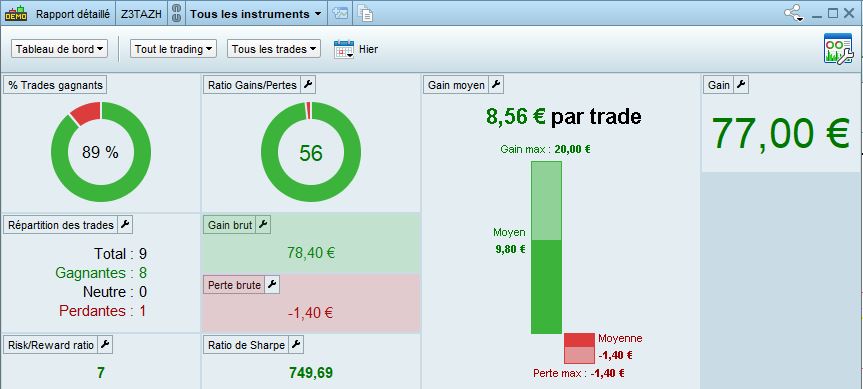Click the Ratio Gains/Pertes label
863x389 pixels.
point(253,85)
